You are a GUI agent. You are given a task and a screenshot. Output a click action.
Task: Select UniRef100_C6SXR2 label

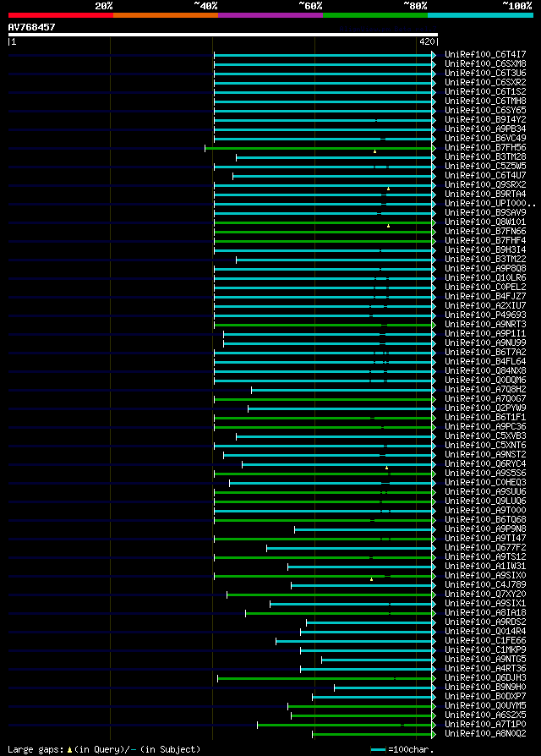tap(485, 82)
